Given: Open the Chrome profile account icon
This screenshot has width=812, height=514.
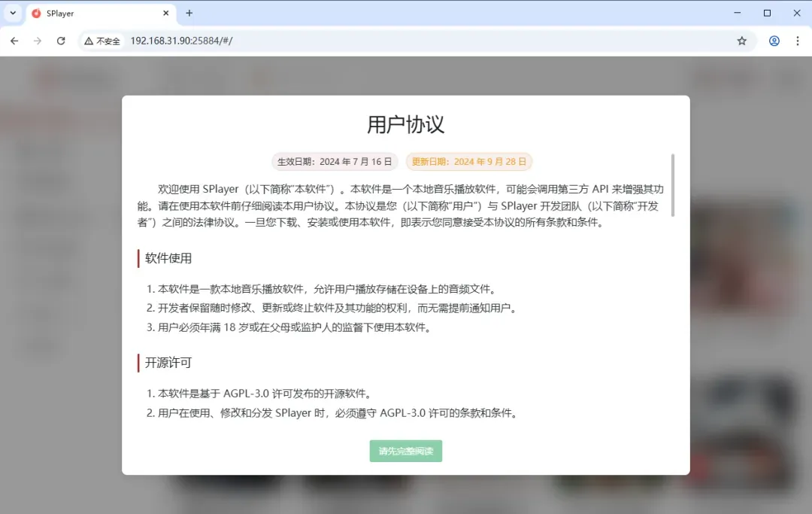Looking at the screenshot, I should click(774, 41).
